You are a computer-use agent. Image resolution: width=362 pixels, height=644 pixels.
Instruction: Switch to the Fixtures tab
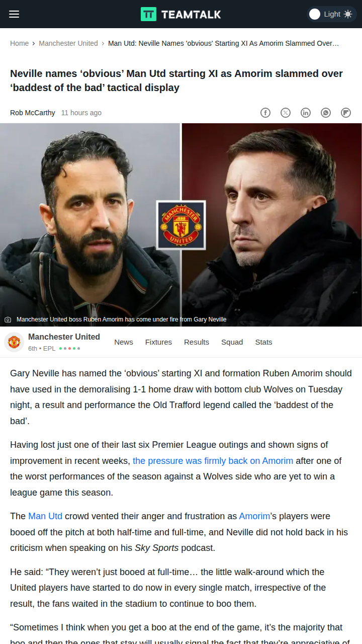(158, 342)
